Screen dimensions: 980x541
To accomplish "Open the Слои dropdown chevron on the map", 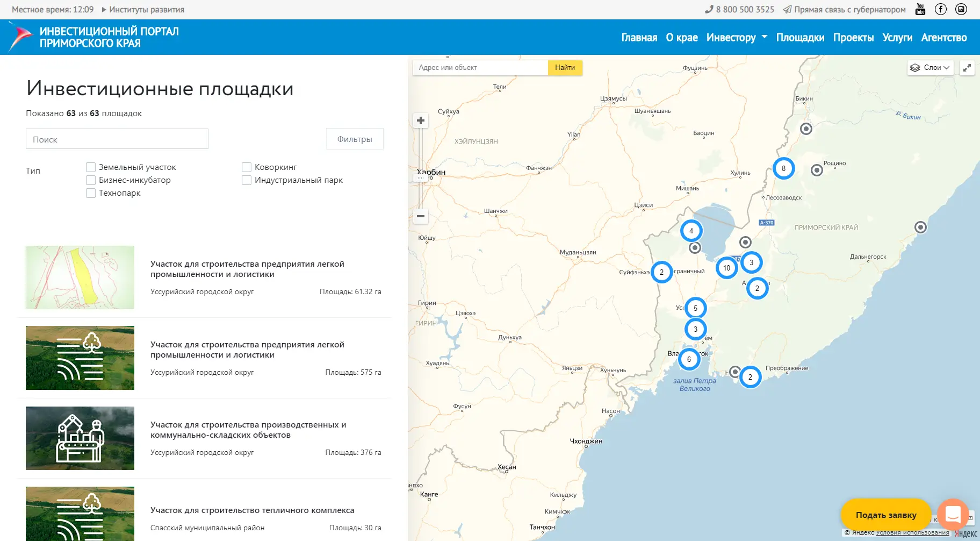I will click(x=947, y=68).
